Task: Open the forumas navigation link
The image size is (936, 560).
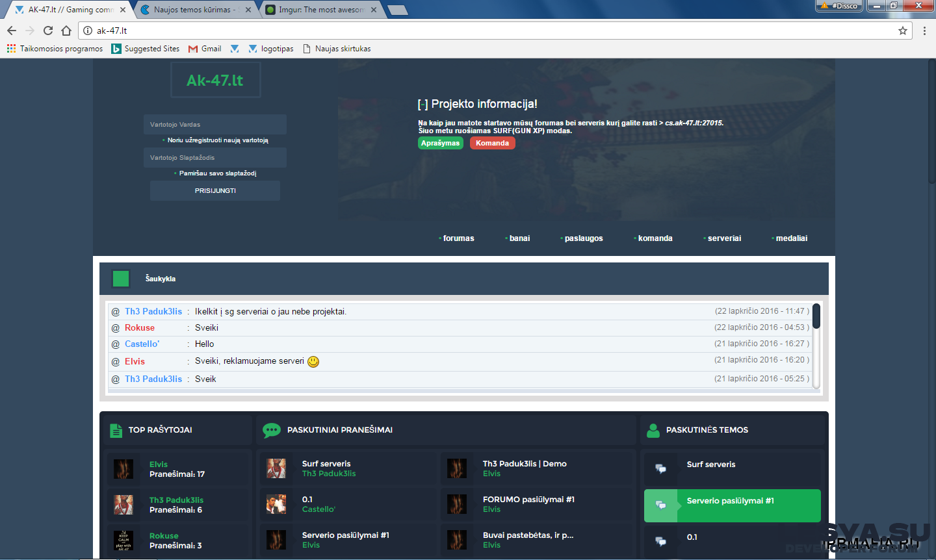Action: (x=458, y=238)
